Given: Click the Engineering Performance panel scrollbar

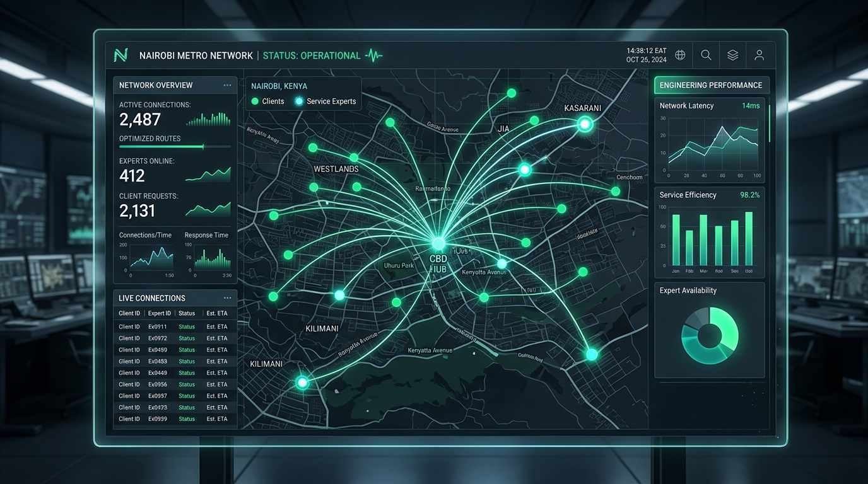Looking at the screenshot, I should coord(770,123).
